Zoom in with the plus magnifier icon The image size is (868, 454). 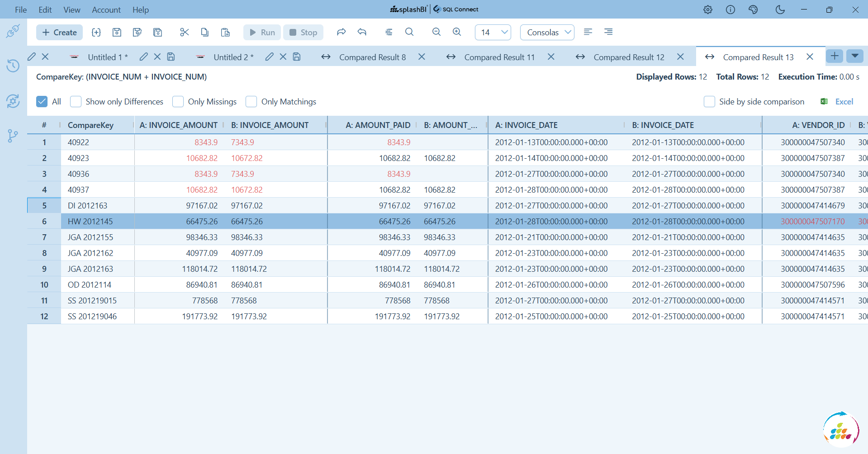coord(457,32)
